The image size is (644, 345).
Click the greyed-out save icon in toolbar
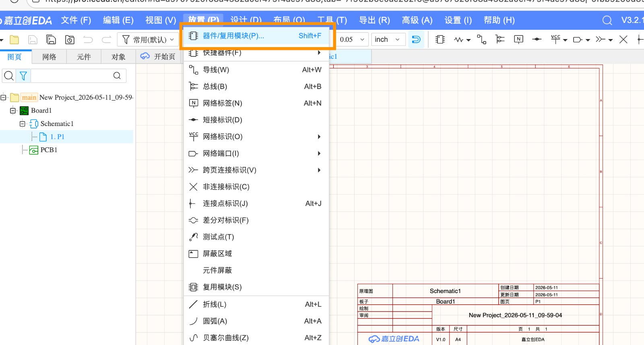click(33, 39)
